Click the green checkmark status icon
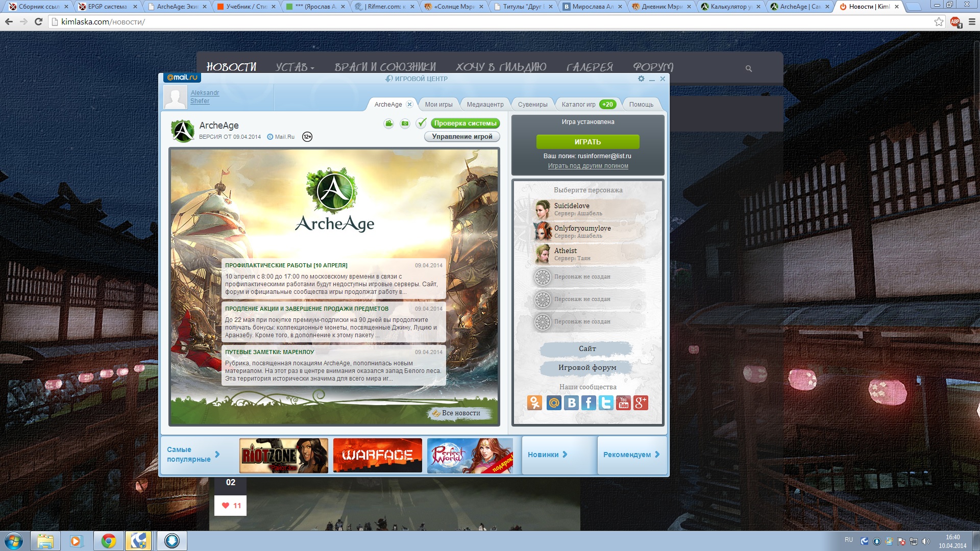This screenshot has width=980, height=551. pos(421,123)
